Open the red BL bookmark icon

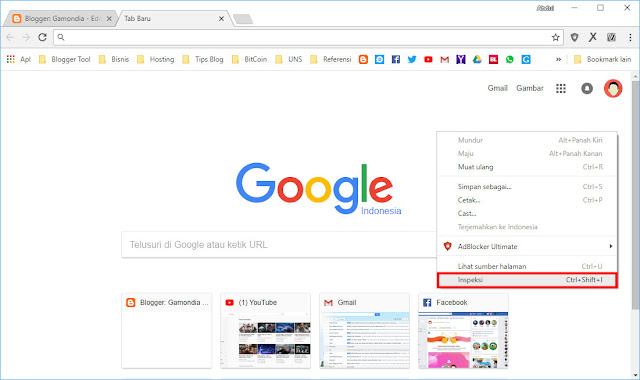(493, 59)
